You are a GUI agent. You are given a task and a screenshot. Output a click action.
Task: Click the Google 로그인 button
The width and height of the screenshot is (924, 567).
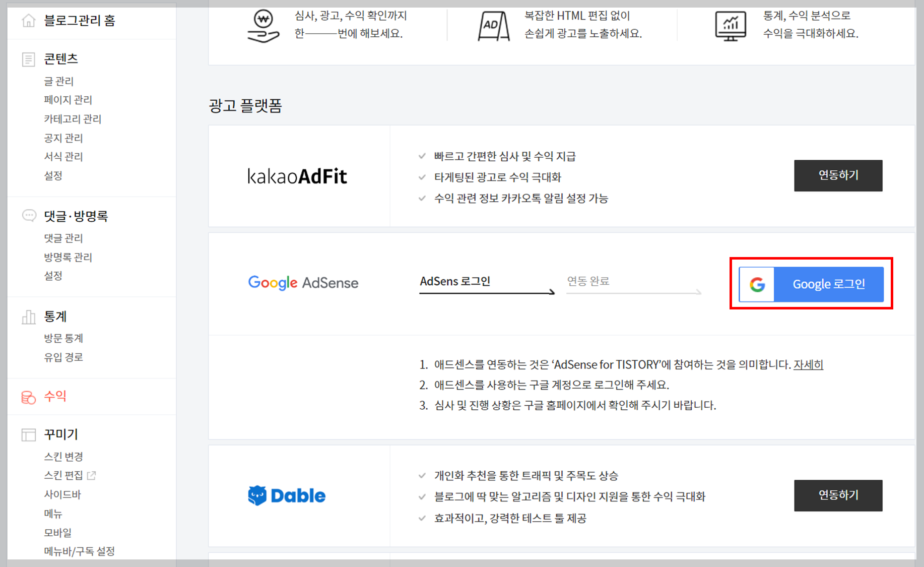click(811, 284)
